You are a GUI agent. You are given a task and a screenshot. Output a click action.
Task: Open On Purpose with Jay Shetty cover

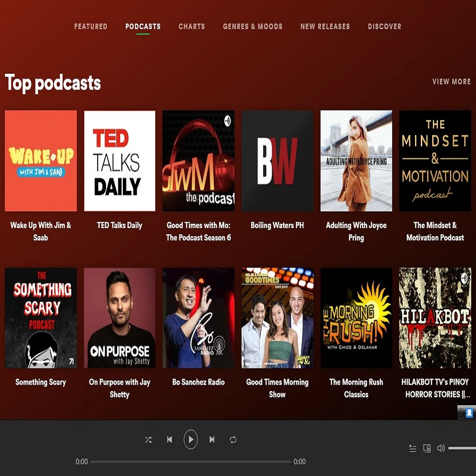click(x=119, y=318)
